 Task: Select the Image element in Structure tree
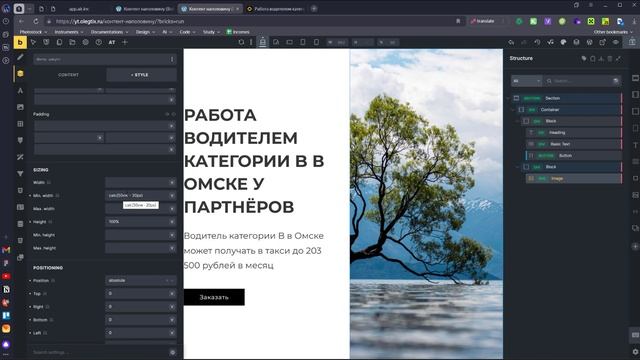pyautogui.click(x=574, y=178)
